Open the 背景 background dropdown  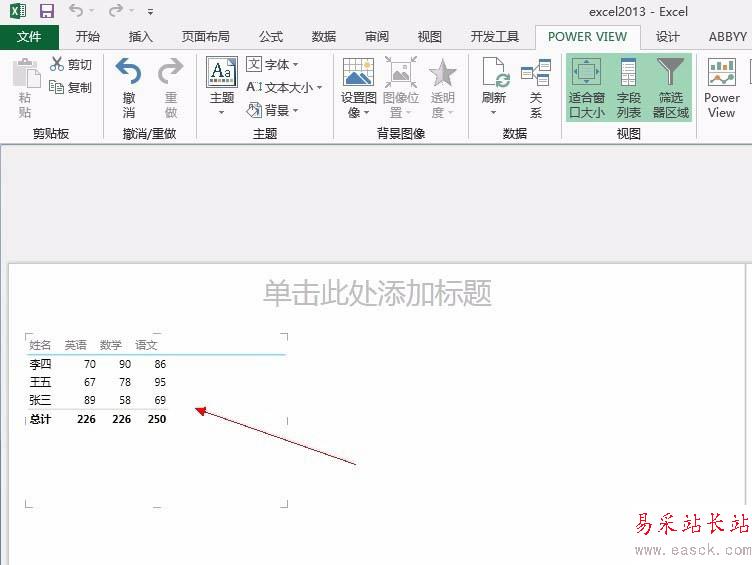pyautogui.click(x=272, y=110)
